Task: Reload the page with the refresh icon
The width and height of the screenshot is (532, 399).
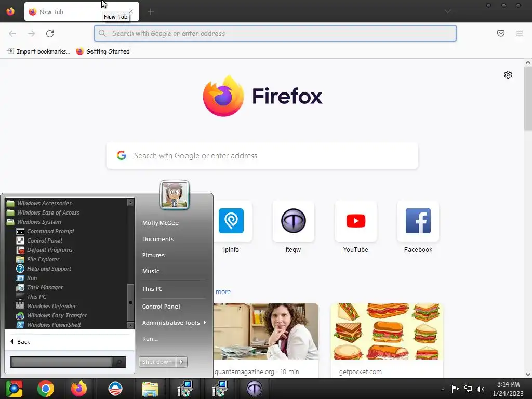Action: 50,34
